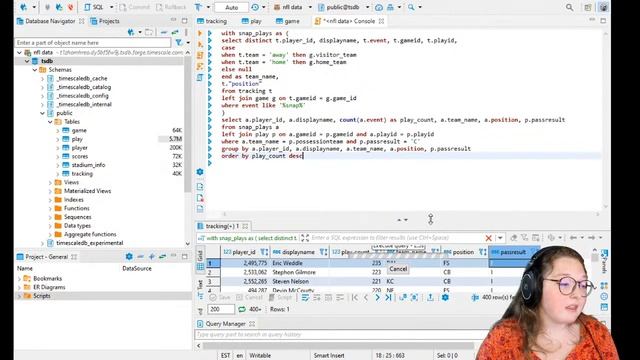The width and height of the screenshot is (640, 360).
Task: Click the red X to clear result filter
Action: tap(488, 238)
